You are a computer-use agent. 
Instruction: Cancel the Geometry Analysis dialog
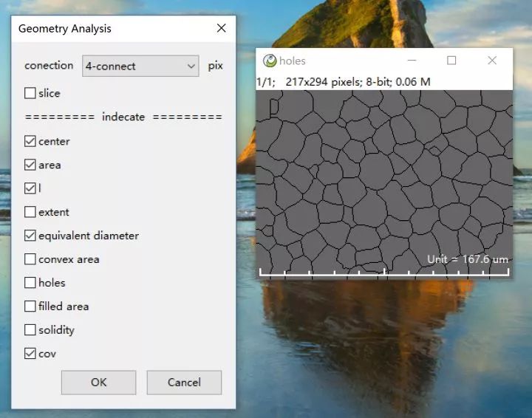[x=184, y=383]
